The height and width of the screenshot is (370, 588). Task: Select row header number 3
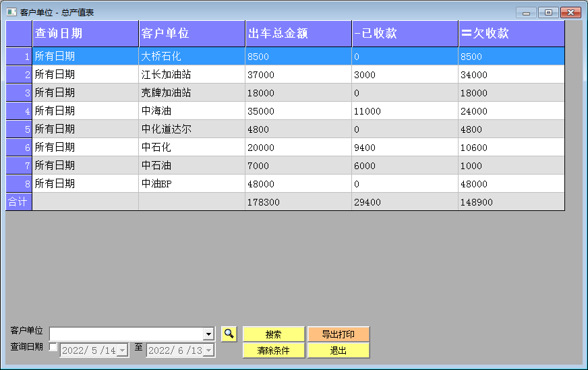(x=19, y=92)
